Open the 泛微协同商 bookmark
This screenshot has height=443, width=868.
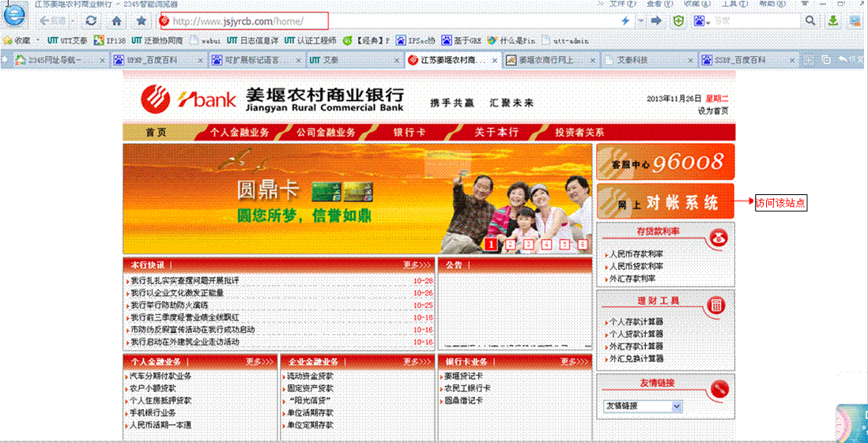click(157, 39)
